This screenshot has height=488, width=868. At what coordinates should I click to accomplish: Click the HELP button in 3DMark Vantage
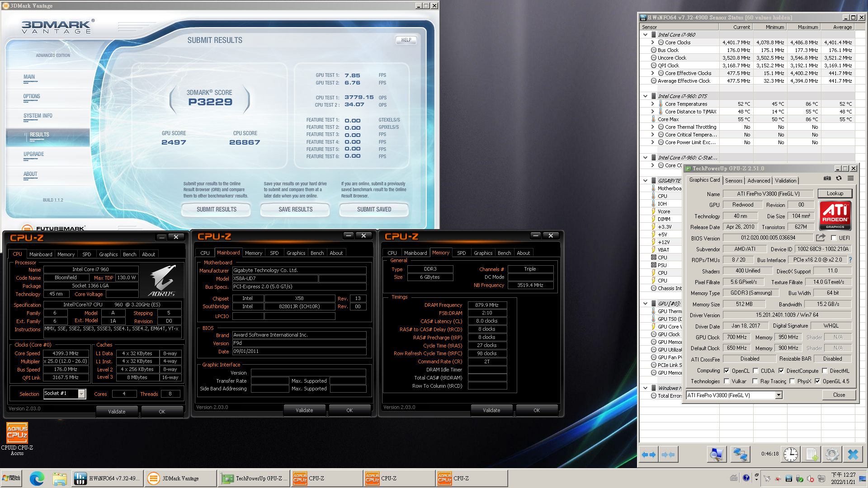click(406, 40)
